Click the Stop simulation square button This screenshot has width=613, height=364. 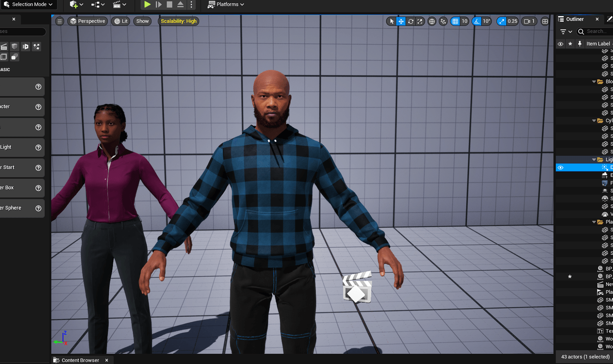point(170,4)
